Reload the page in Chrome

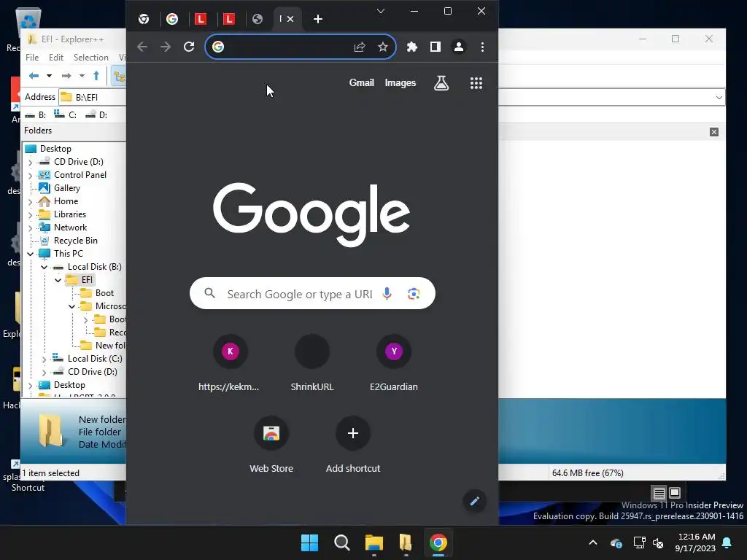189,47
